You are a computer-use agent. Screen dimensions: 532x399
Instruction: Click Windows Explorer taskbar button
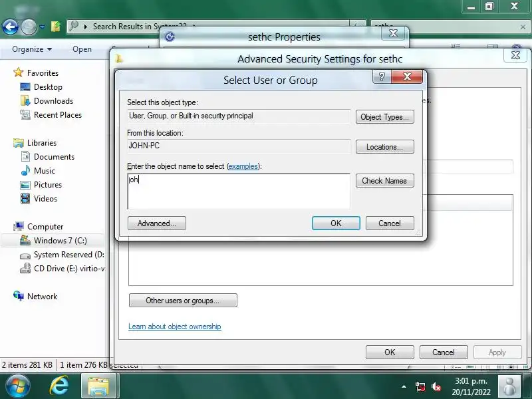point(98,386)
